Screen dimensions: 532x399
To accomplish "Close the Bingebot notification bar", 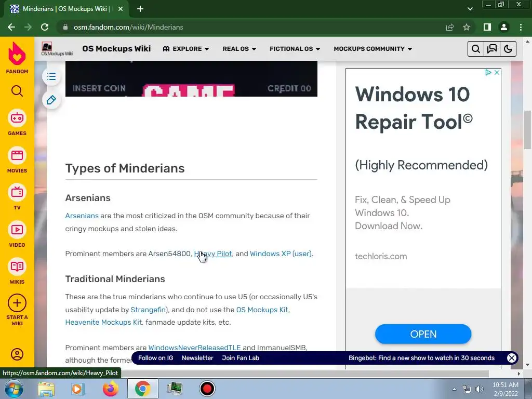I will point(511,358).
